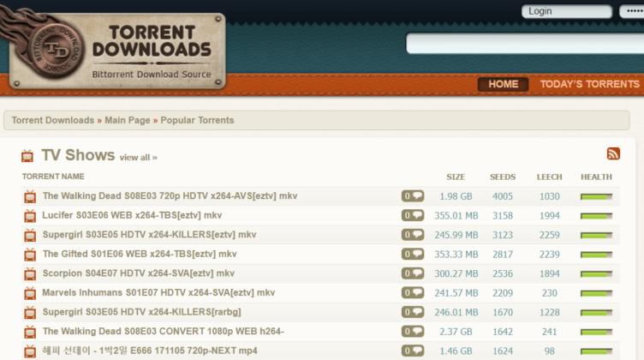Open Supergirl S03E05 HDTV x264-KILLERS[eztv] torrent
The width and height of the screenshot is (644, 360).
tap(149, 235)
